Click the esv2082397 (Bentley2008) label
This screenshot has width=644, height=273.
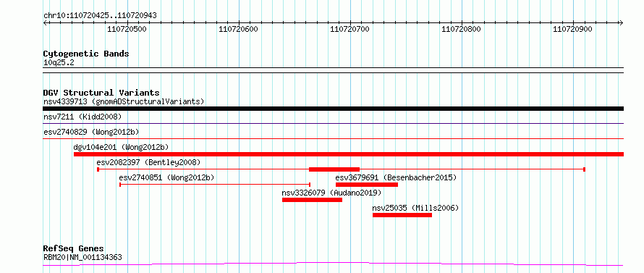click(148, 162)
